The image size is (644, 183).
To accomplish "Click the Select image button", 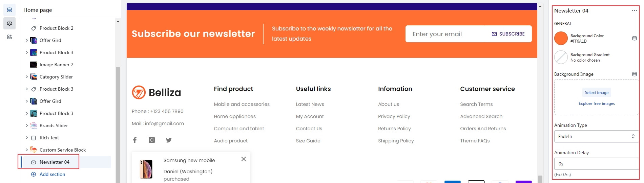I will [597, 93].
